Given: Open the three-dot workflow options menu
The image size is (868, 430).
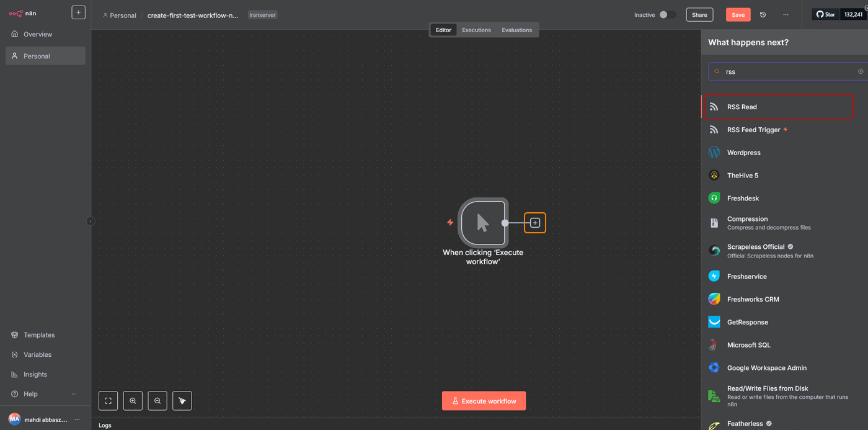Looking at the screenshot, I should coord(786,15).
